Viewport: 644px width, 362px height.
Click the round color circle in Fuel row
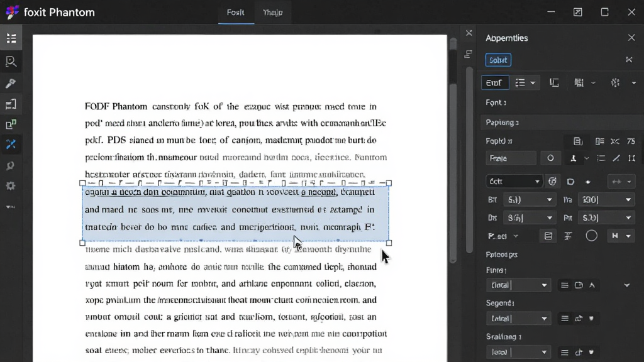click(x=591, y=236)
